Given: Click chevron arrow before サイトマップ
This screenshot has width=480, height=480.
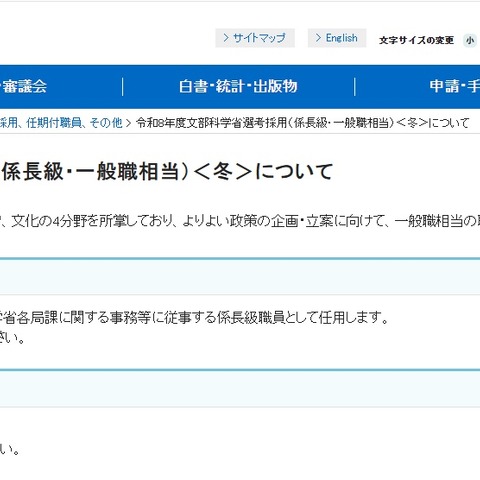Looking at the screenshot, I should (226, 38).
